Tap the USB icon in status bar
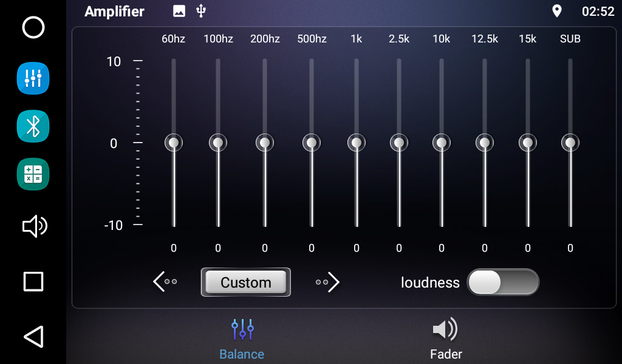The image size is (622, 364). point(201,11)
